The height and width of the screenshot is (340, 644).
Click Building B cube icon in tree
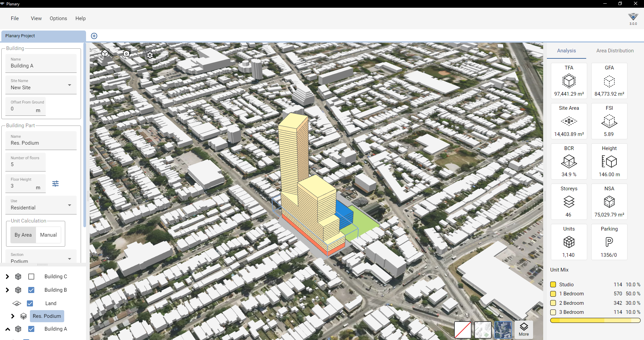coord(18,290)
